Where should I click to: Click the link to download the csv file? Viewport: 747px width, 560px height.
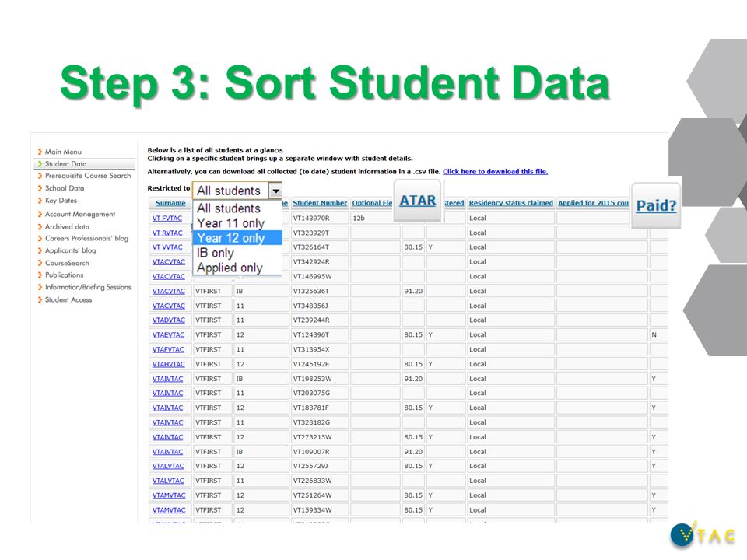(495, 171)
